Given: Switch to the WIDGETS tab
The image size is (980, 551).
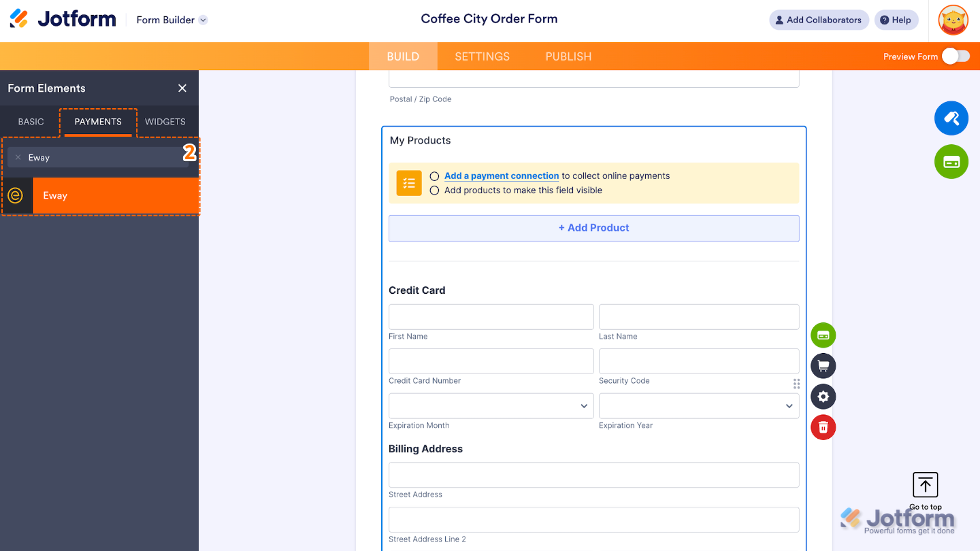Looking at the screenshot, I should (165, 122).
